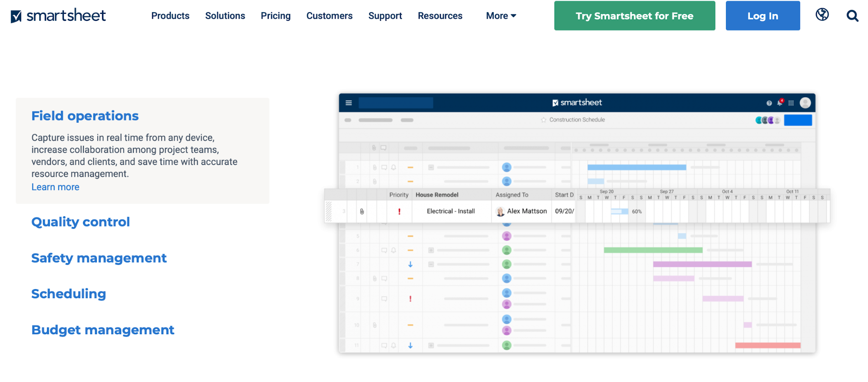Screen dimensions: 868x382
Task: Click Learn more link under Field operations
Action: 55,187
